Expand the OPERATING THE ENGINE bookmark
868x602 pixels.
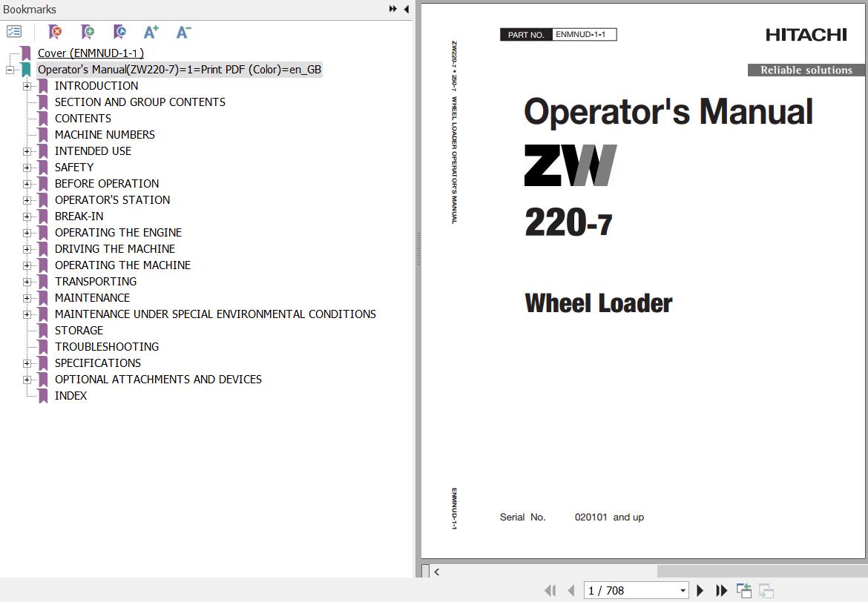[27, 232]
